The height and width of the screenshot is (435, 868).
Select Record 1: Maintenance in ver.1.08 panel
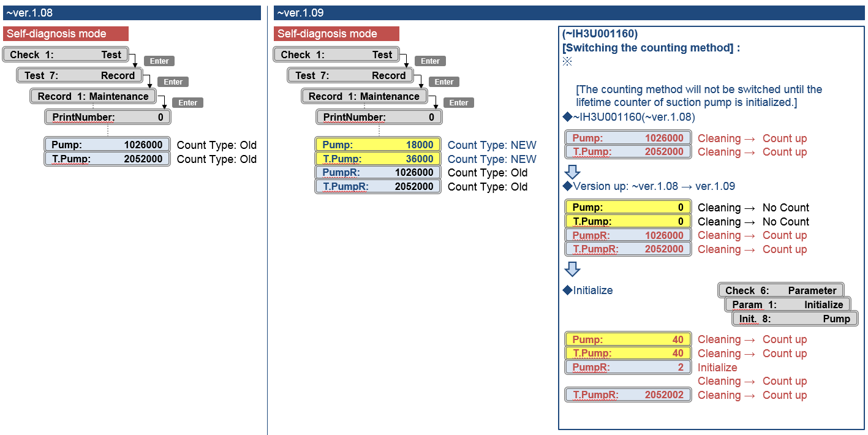click(93, 96)
